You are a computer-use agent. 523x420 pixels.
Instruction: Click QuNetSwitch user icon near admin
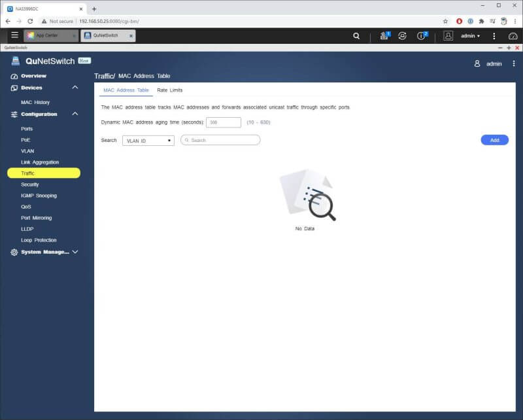coord(477,63)
